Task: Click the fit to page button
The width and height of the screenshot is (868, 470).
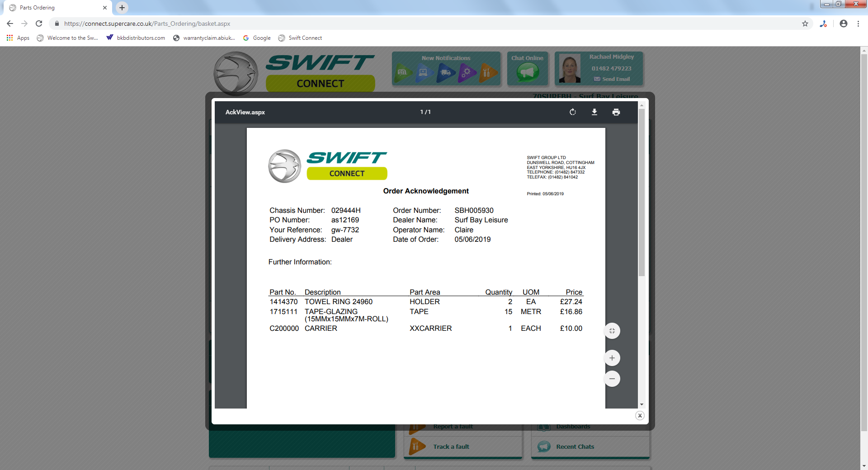Action: [612, 331]
